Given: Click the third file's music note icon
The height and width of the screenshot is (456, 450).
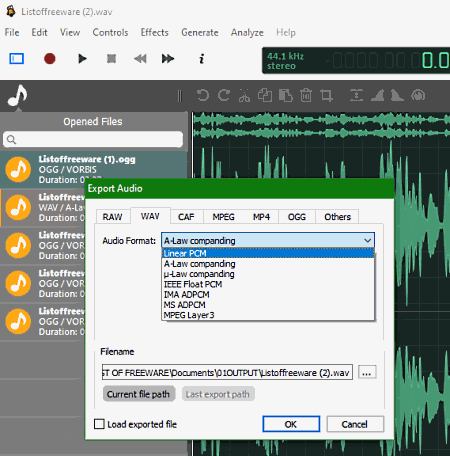Looking at the screenshot, I should (x=18, y=246).
